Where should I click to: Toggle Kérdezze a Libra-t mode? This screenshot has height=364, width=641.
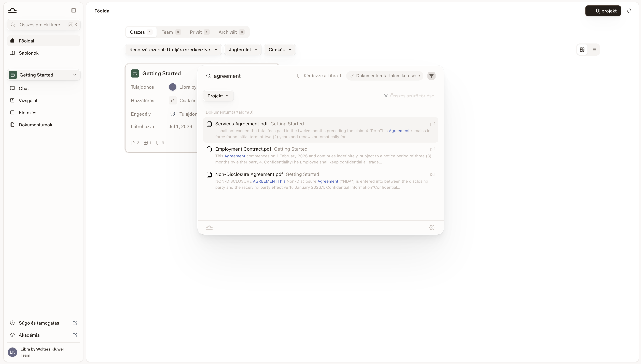(x=319, y=76)
